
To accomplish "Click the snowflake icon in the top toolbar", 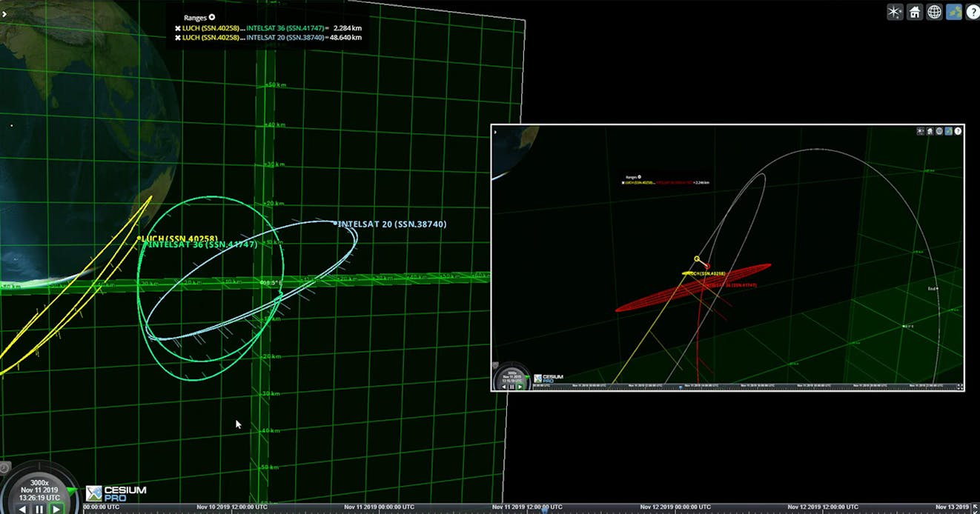I will 894,12.
